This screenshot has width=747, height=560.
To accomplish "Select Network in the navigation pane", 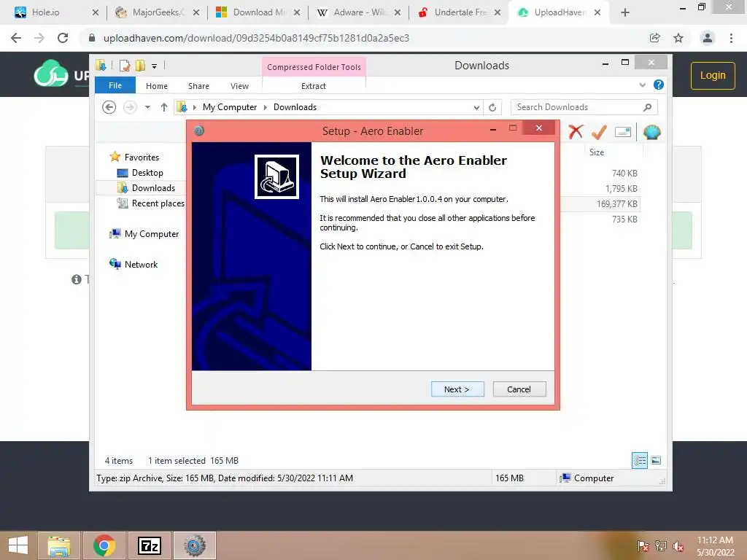I will point(141,264).
